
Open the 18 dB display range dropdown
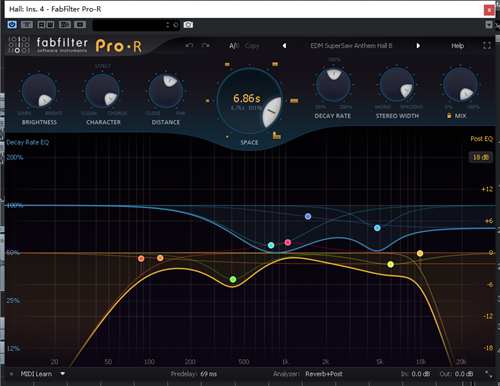click(481, 157)
